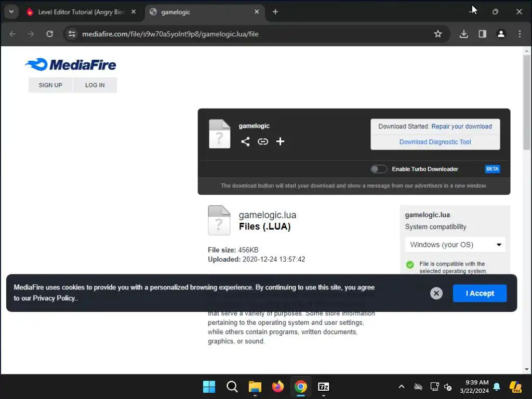Viewport: 532px width, 399px height.
Task: Click Repair your download link
Action: (461, 127)
